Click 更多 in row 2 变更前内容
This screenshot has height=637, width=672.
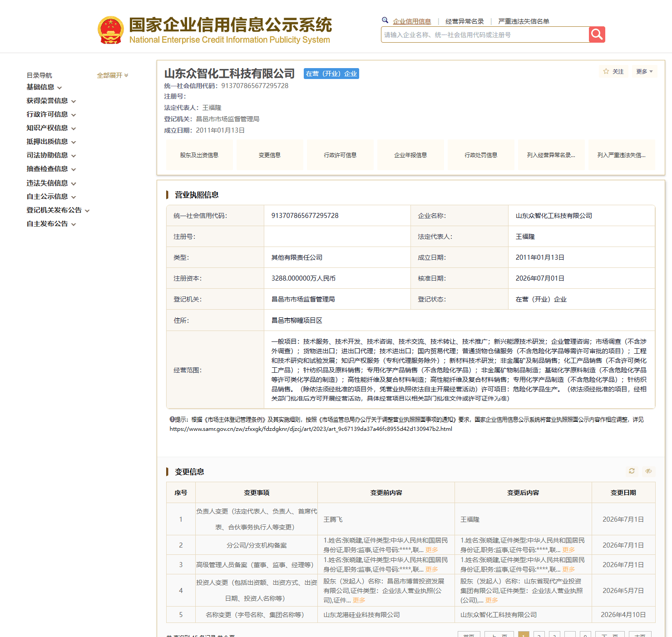point(432,550)
